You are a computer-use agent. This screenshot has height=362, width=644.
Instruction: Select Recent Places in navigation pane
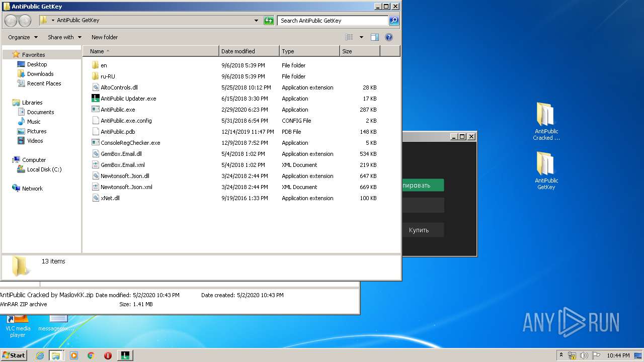[44, 83]
